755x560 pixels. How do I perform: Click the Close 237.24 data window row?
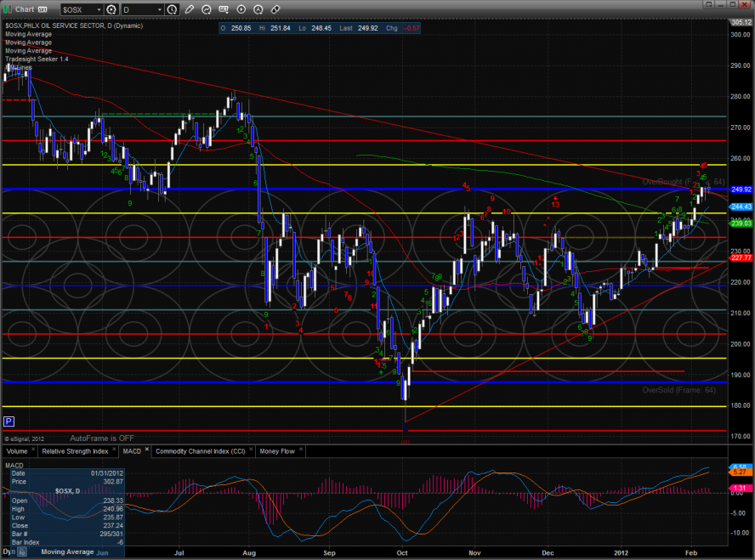[67, 526]
